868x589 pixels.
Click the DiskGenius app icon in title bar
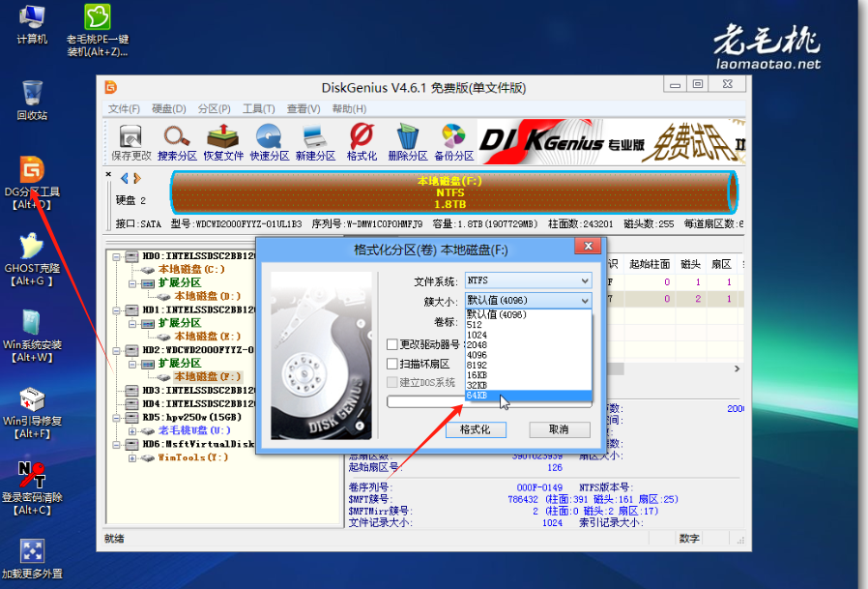[111, 87]
